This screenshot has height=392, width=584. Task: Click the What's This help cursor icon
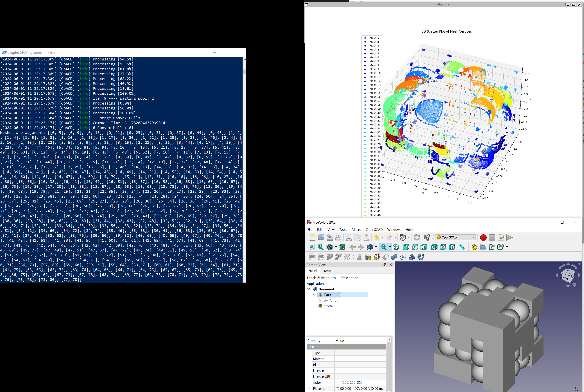click(x=427, y=238)
